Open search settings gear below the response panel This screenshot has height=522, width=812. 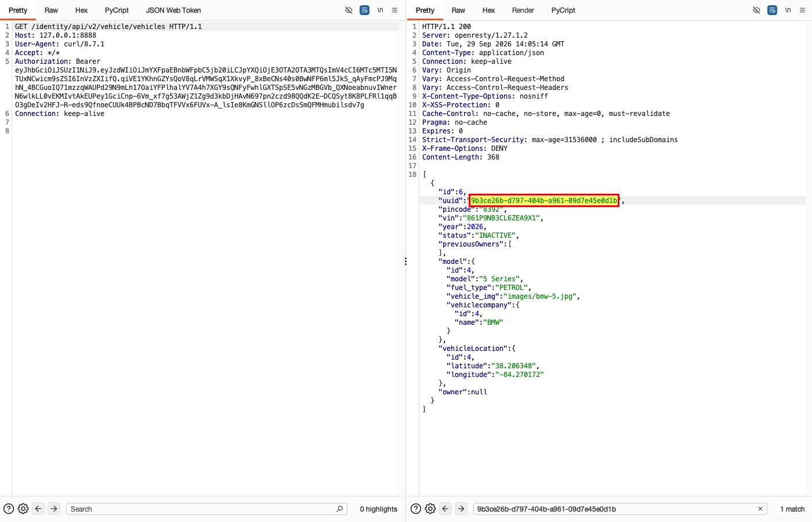pyautogui.click(x=430, y=509)
